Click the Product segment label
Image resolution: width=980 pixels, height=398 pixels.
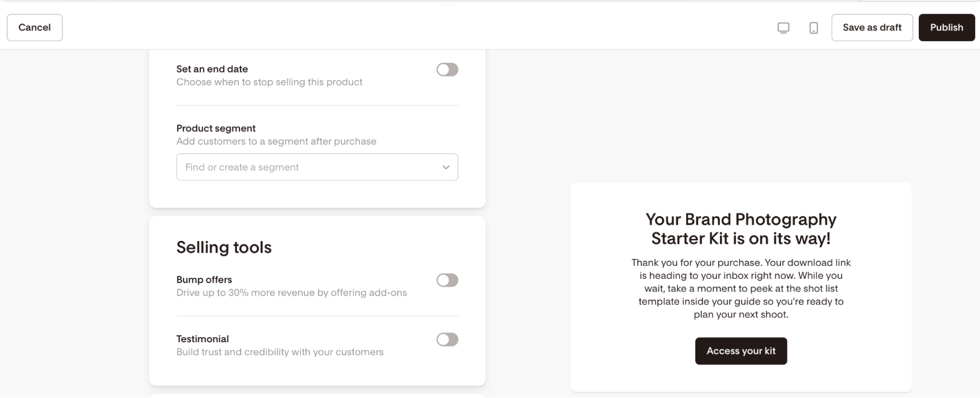[216, 128]
